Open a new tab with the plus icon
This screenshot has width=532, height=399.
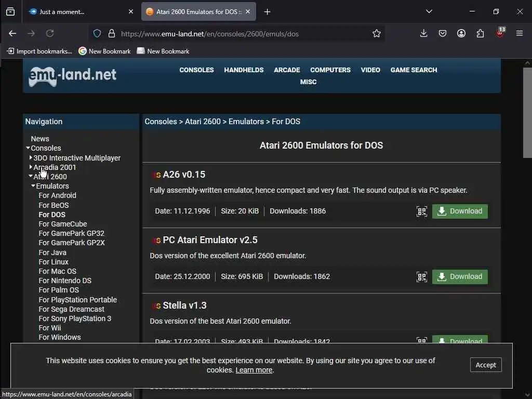[x=268, y=12]
